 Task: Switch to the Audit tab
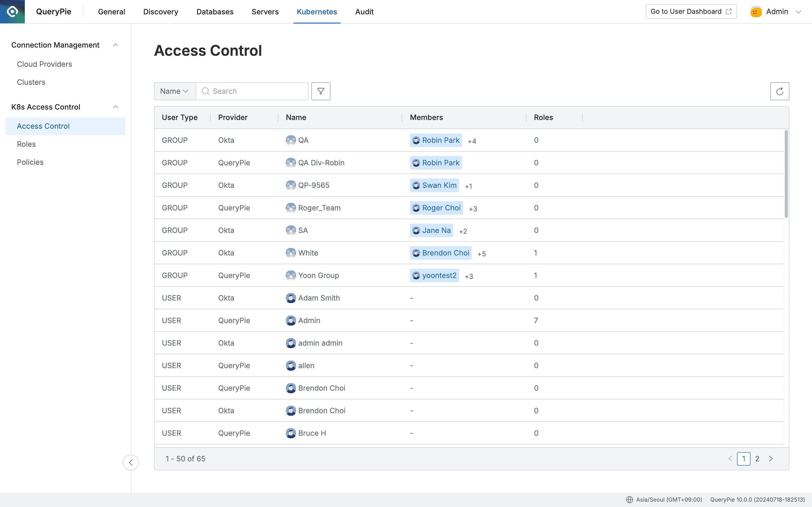364,11
